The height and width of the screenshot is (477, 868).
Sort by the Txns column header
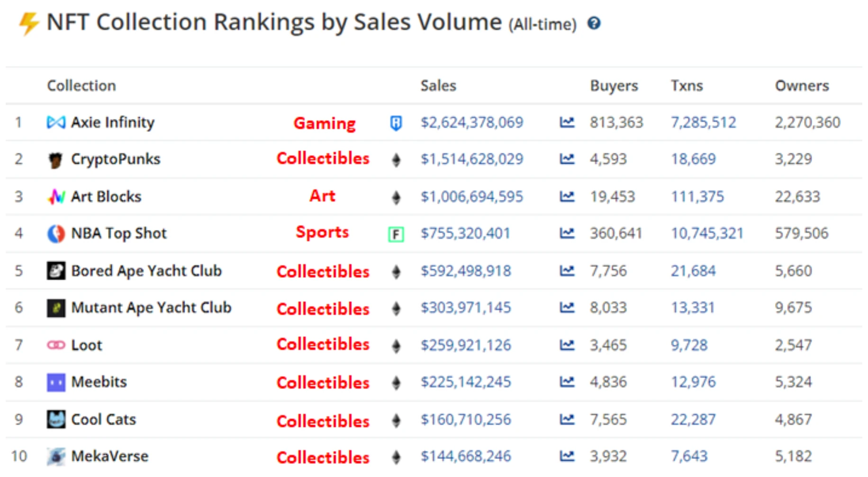(x=687, y=85)
